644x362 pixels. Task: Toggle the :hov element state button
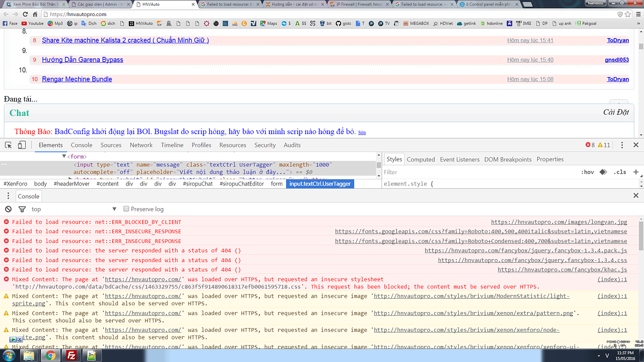(x=588, y=172)
